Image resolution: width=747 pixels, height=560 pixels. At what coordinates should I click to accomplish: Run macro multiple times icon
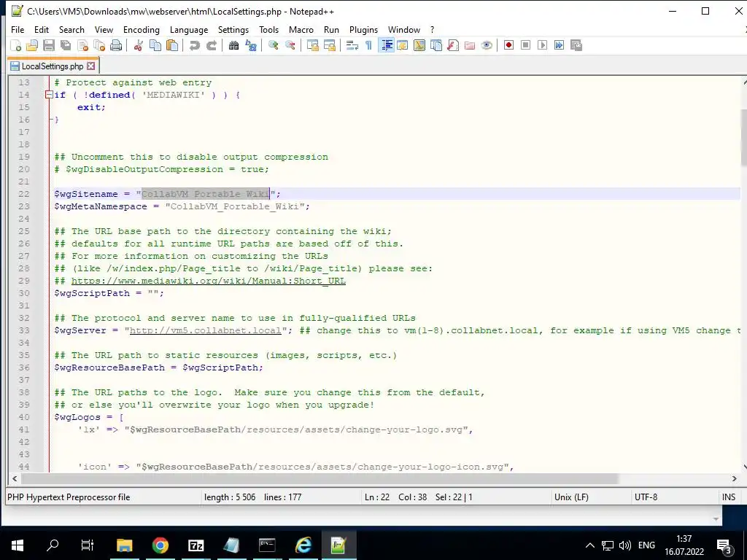(559, 45)
